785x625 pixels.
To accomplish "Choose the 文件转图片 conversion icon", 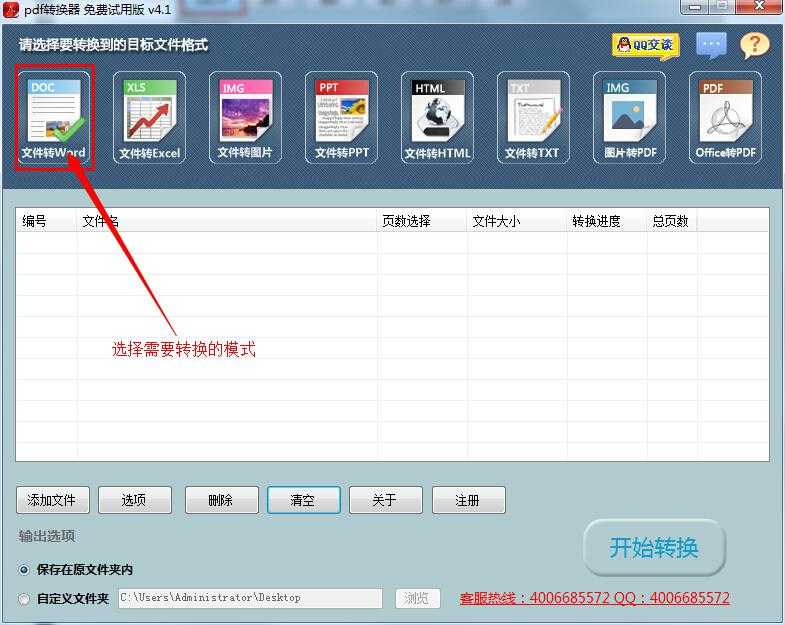I will coord(245,117).
